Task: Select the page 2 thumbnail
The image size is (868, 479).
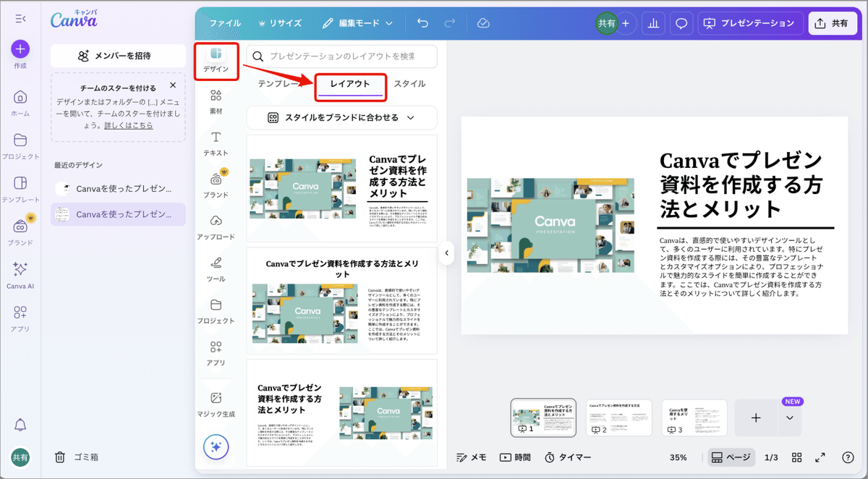Action: [x=618, y=417]
